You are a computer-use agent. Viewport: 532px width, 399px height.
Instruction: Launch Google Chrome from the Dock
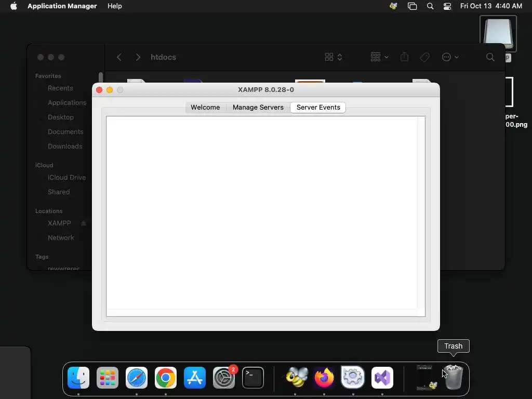click(x=166, y=378)
